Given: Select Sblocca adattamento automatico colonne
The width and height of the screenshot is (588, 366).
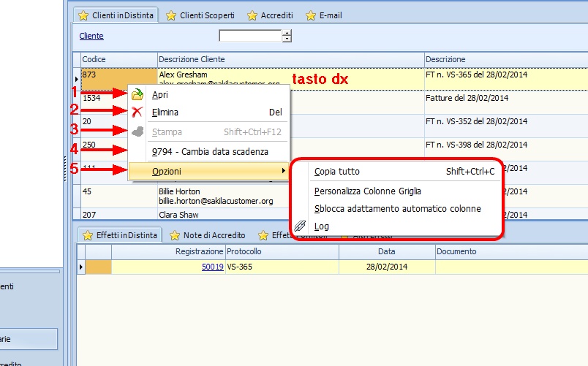Looking at the screenshot, I should 397,208.
